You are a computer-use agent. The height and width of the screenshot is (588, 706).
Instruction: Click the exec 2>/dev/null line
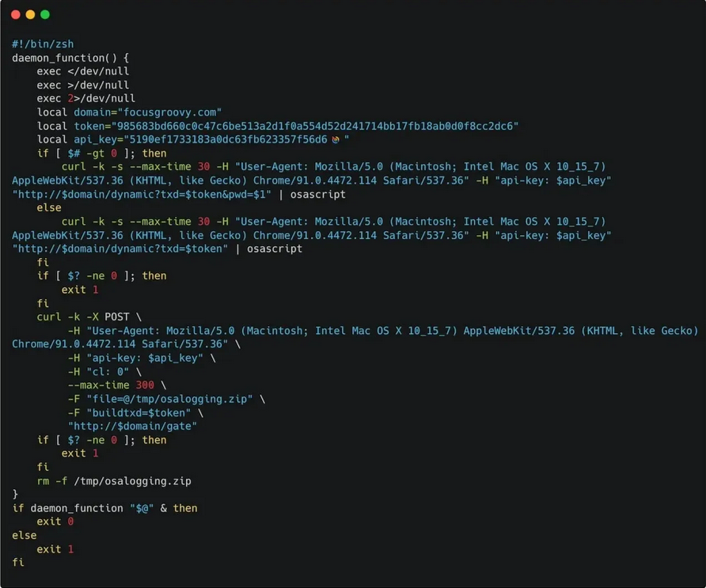(x=85, y=98)
